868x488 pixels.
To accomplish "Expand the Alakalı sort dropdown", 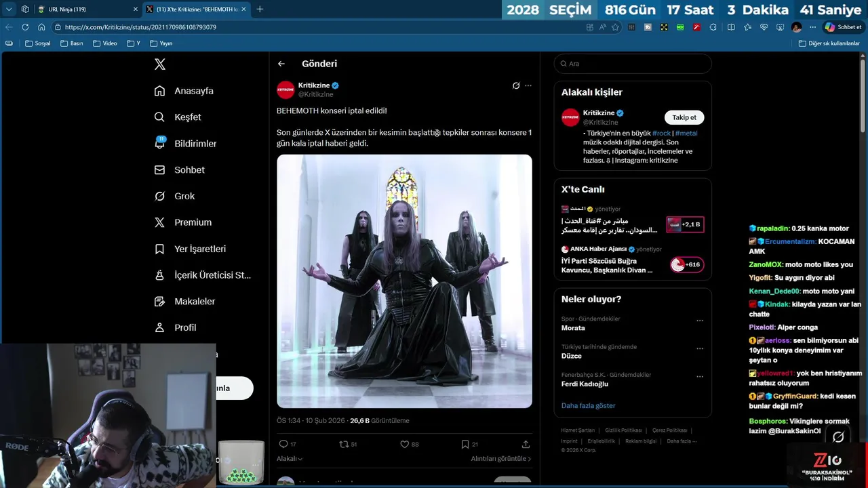I will tap(290, 459).
